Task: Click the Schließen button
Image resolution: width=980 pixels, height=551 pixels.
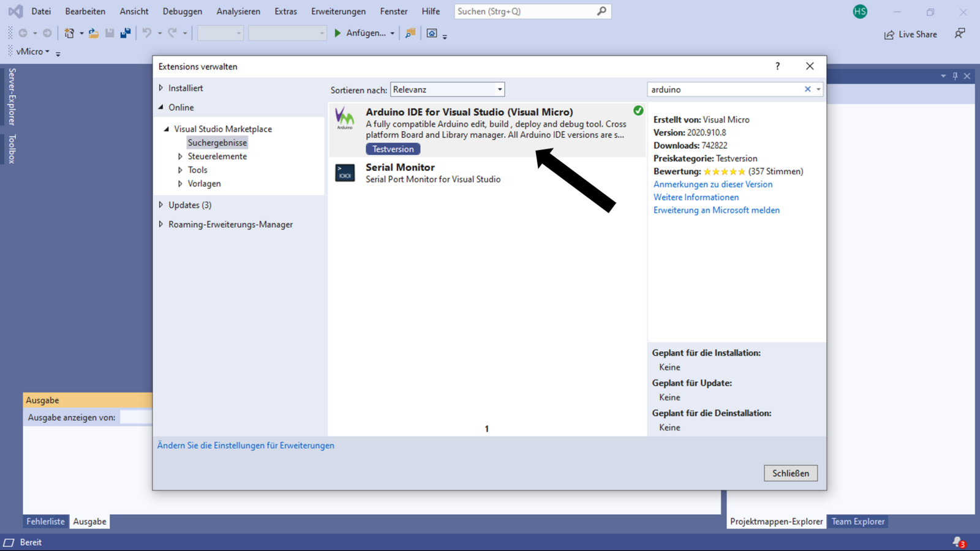Action: pos(790,473)
